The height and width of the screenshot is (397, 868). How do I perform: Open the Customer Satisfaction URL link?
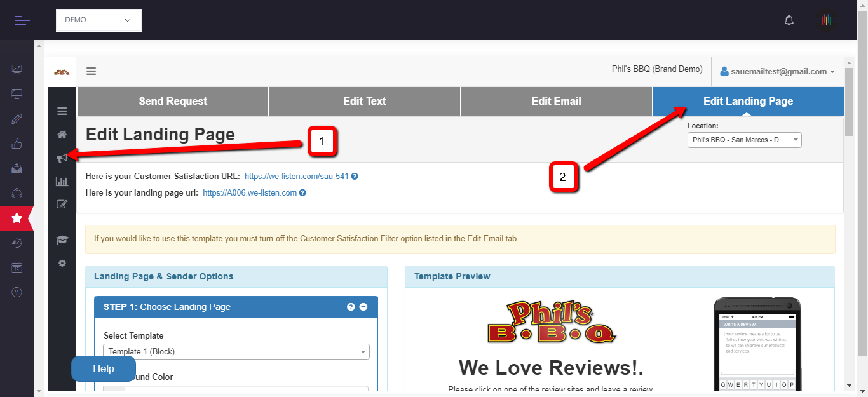click(296, 176)
